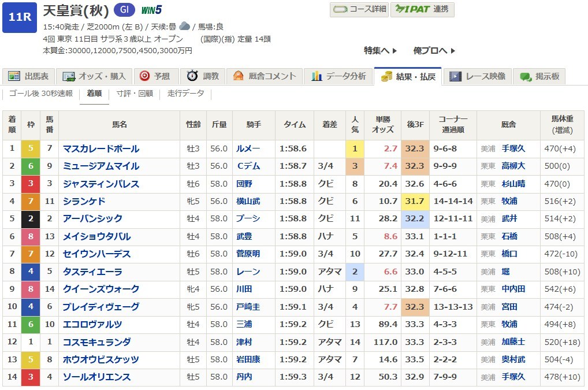Click the stopwatch icon on 調教 tab
The height and width of the screenshot is (390, 588).
click(x=192, y=76)
